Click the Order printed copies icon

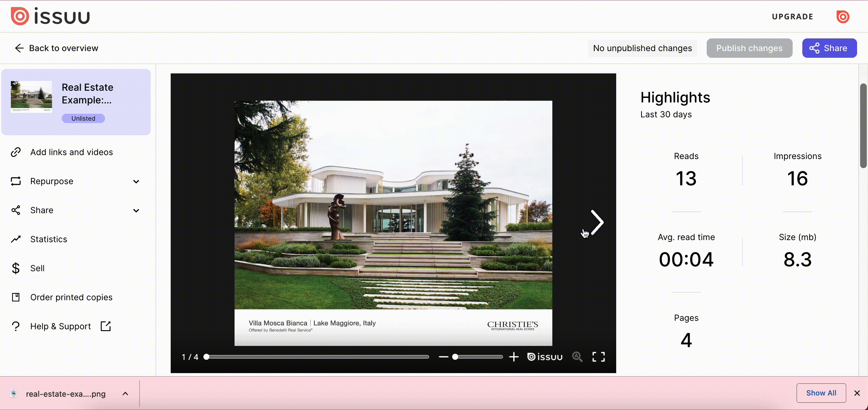coord(15,297)
